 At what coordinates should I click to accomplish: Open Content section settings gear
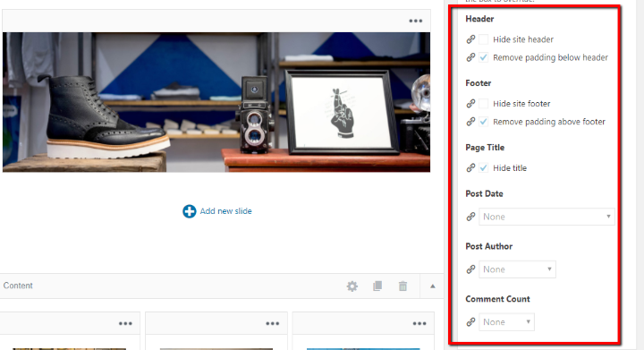coord(352,286)
